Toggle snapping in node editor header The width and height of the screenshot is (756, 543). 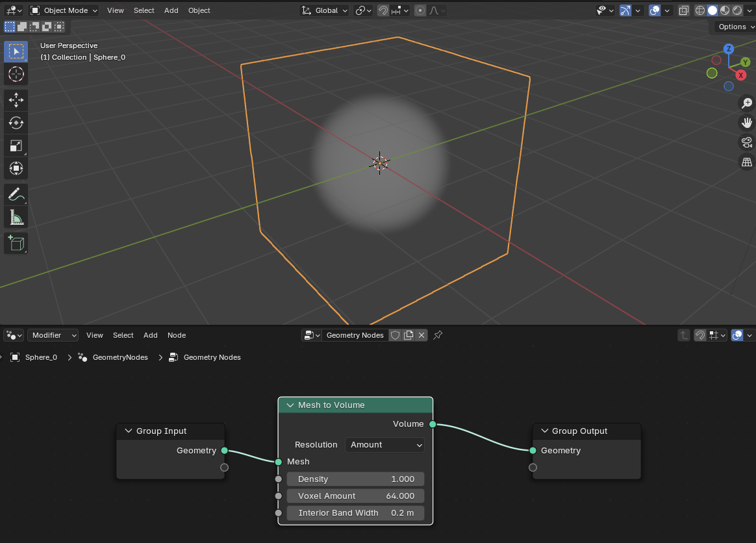[x=700, y=335]
